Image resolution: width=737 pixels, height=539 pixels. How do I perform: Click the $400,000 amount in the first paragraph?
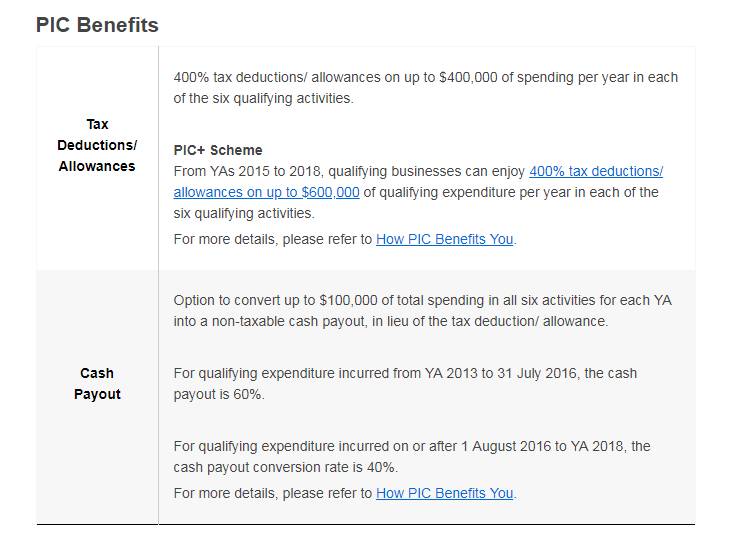coord(470,77)
